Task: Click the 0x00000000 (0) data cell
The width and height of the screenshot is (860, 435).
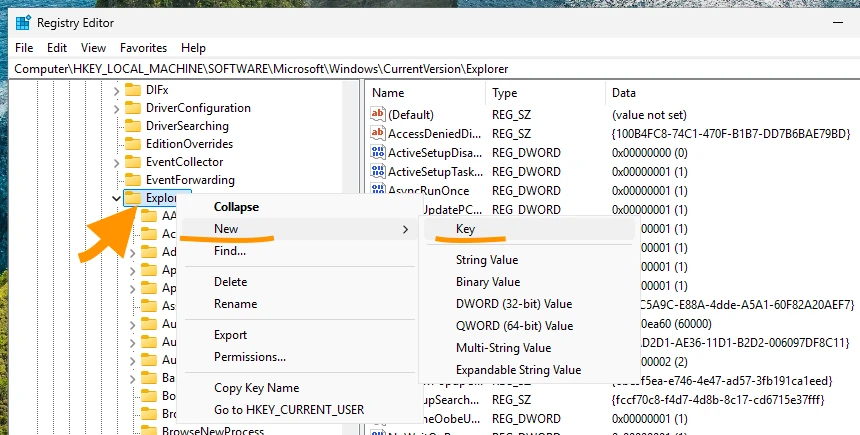Action: click(x=649, y=152)
